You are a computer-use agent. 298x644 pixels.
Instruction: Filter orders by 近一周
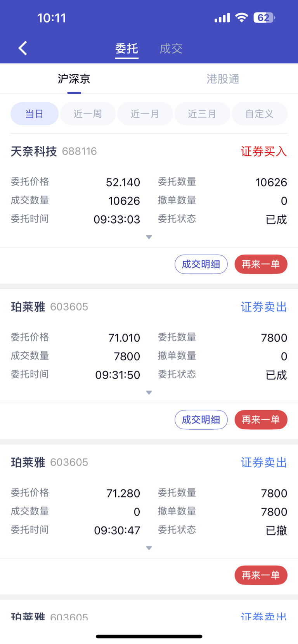(x=88, y=114)
